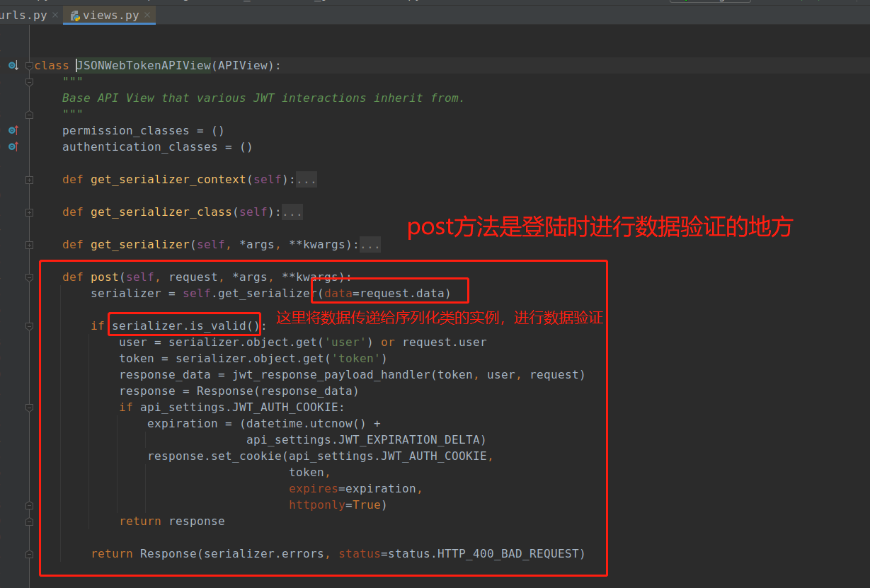
Task: Click the APIView base class in the class definition
Action: tap(243, 65)
